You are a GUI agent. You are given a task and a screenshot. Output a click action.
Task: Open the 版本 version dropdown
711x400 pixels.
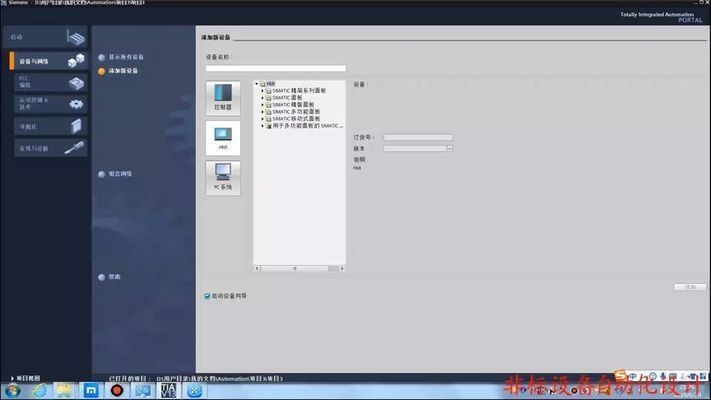tap(449, 148)
